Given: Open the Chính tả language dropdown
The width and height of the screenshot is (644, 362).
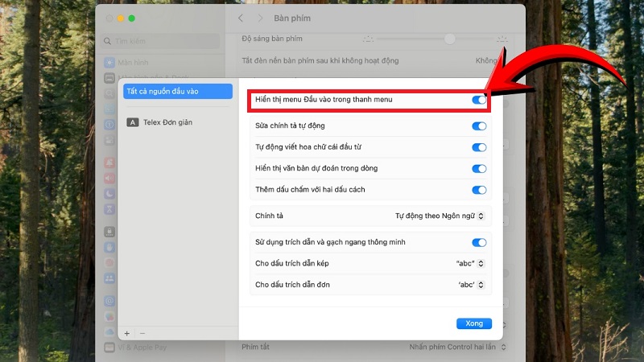Looking at the screenshot, I should click(440, 216).
